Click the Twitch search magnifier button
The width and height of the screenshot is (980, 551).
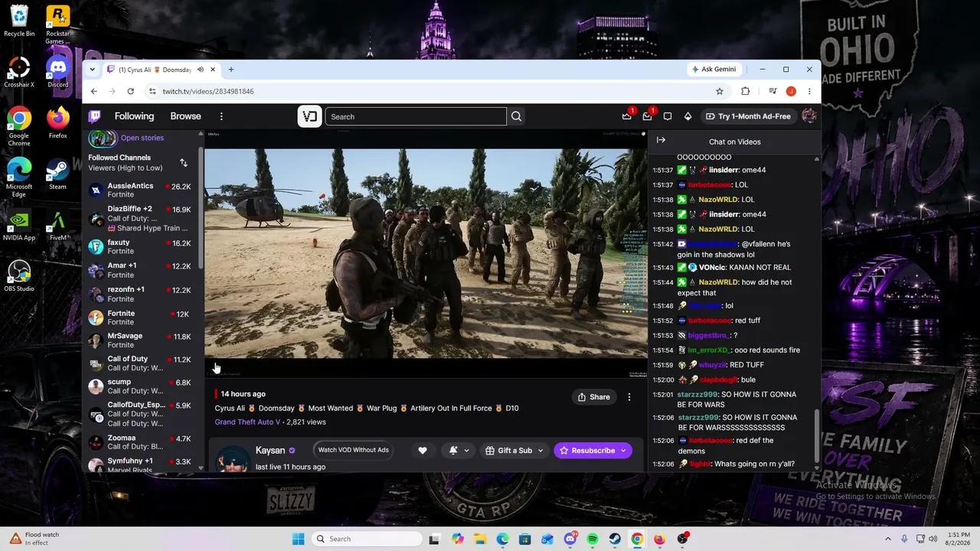pos(516,116)
